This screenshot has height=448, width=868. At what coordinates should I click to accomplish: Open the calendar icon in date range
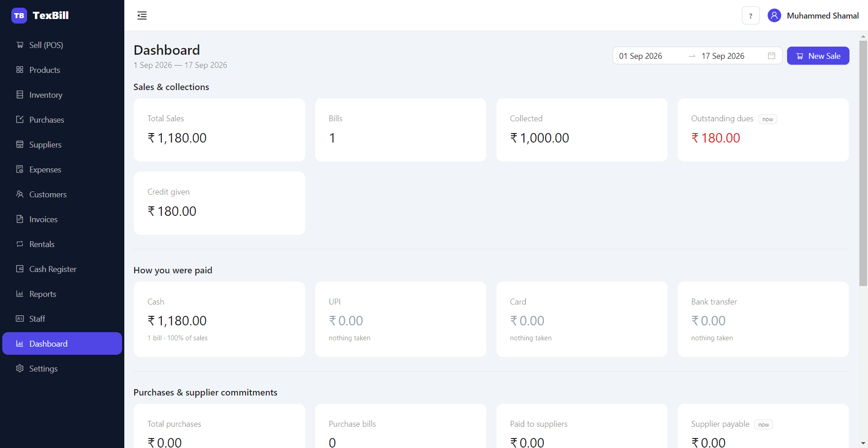coord(771,56)
